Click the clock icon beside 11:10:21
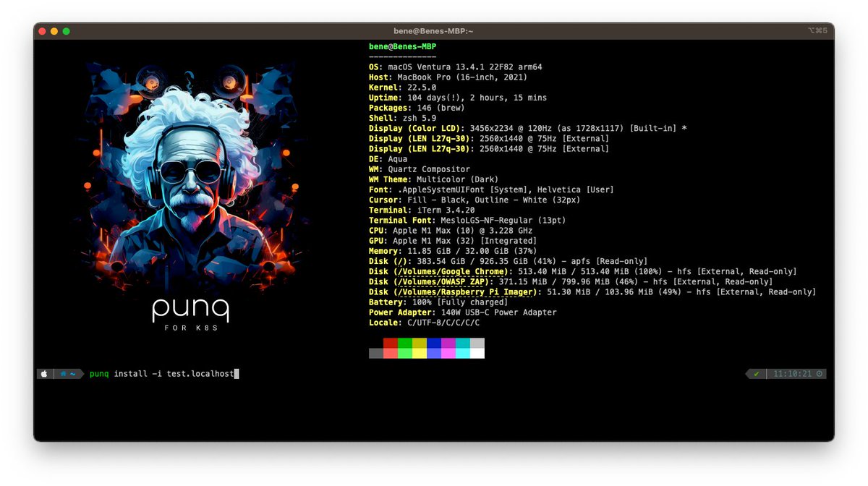The image size is (868, 486). [820, 374]
